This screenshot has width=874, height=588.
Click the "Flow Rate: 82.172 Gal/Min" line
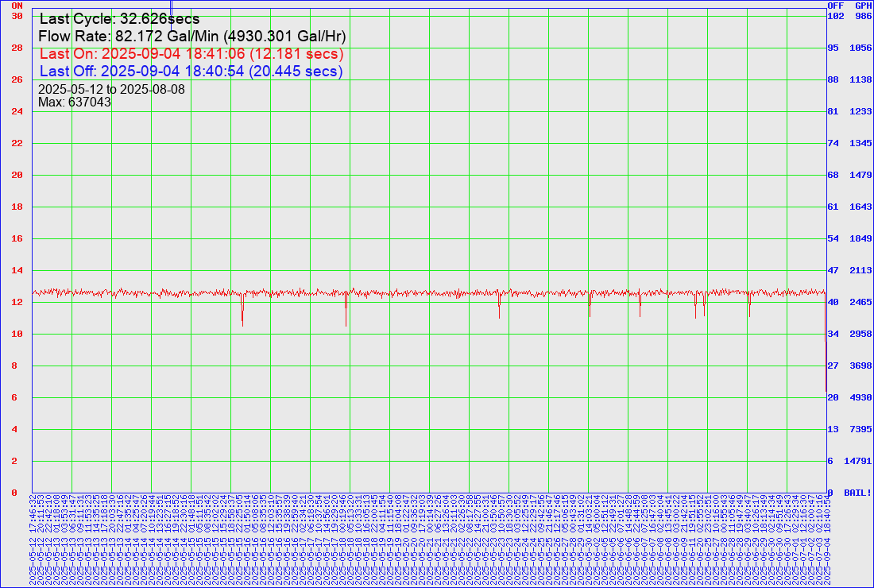[191, 37]
